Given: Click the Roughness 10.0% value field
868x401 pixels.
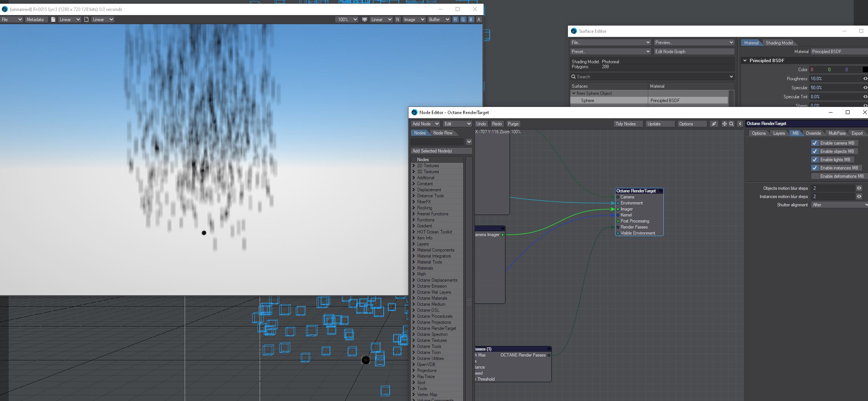Looking at the screenshot, I should [x=836, y=79].
